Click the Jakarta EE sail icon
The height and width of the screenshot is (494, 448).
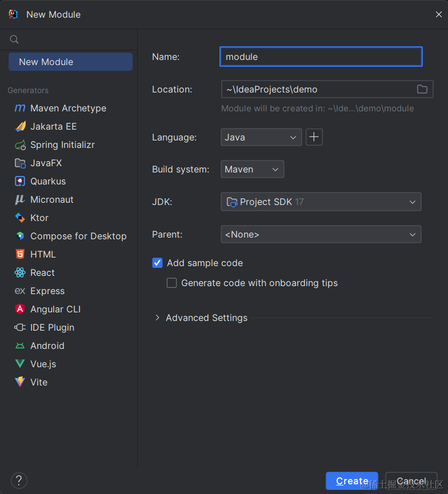20,126
